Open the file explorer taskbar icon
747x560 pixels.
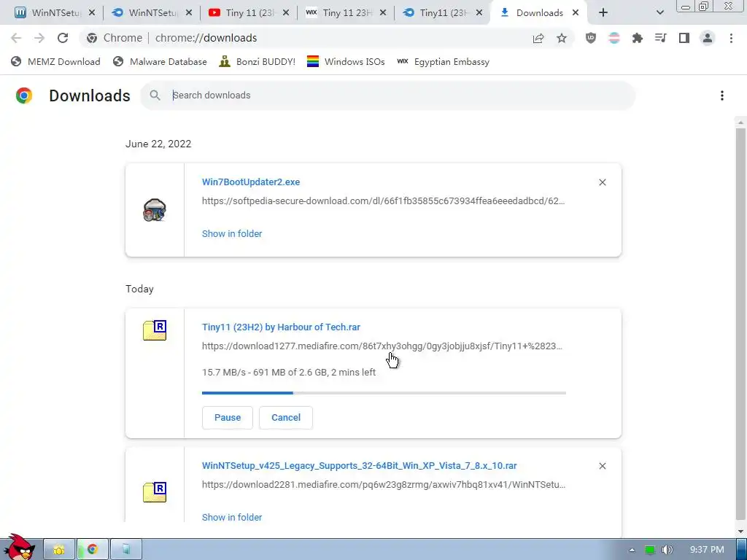pyautogui.click(x=59, y=550)
